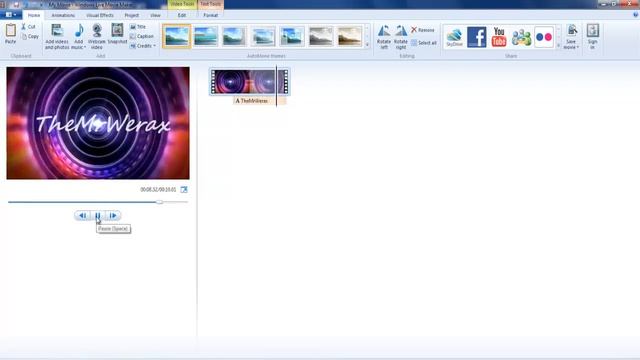
Task: Select the TheMrWerax caption on timeline
Action: [x=260, y=100]
